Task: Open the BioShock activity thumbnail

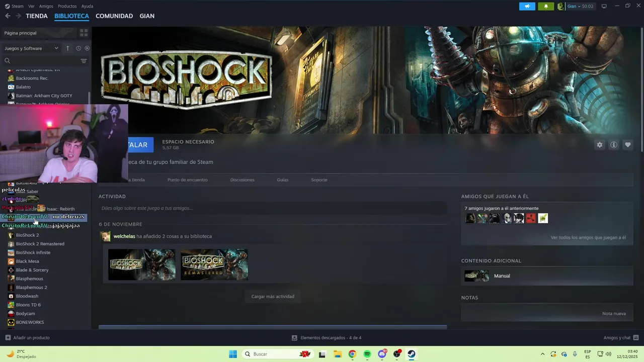Action: click(142, 264)
